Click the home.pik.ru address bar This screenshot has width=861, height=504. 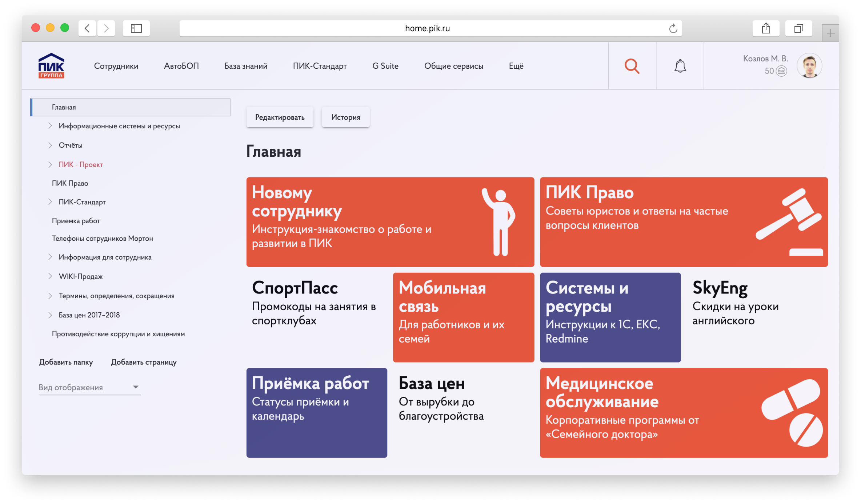pos(431,28)
